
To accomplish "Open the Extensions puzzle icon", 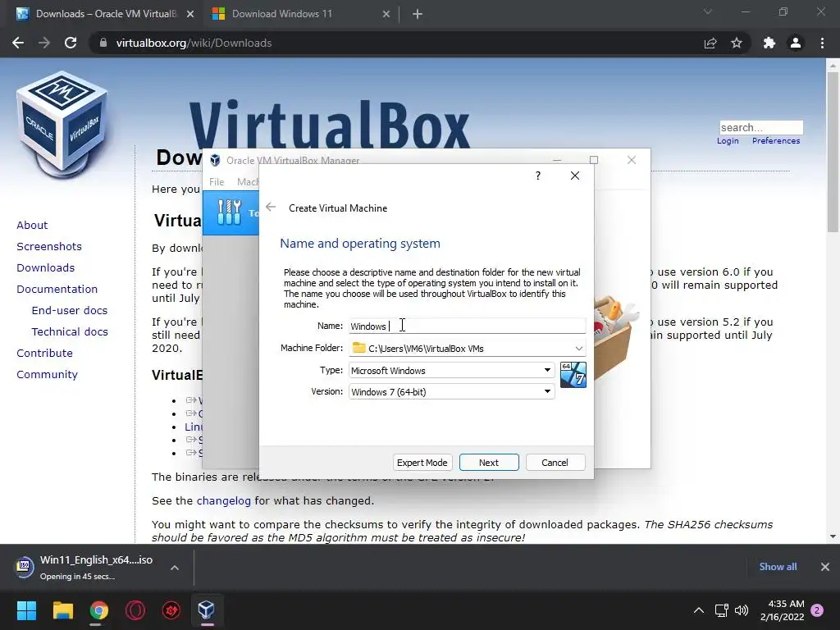I will [x=769, y=43].
